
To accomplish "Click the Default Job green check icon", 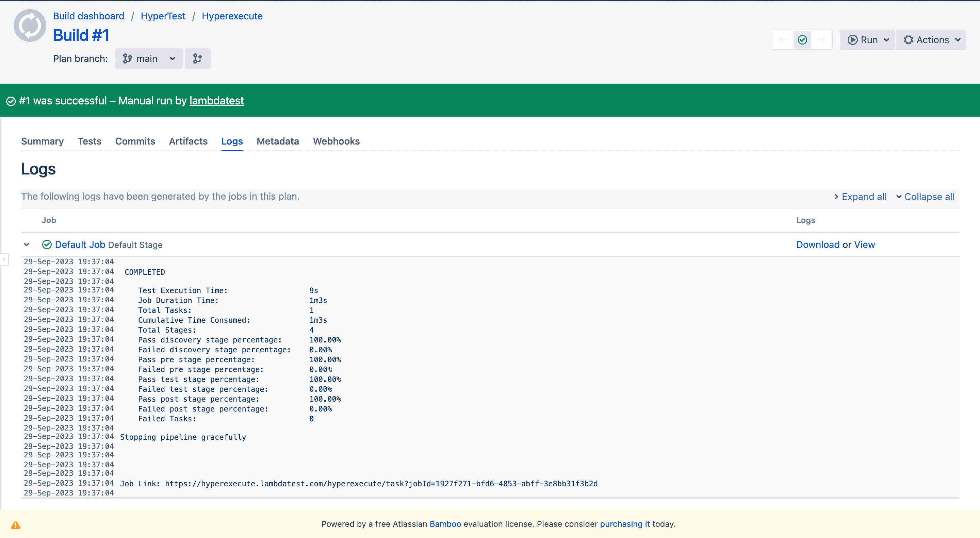I will 47,245.
